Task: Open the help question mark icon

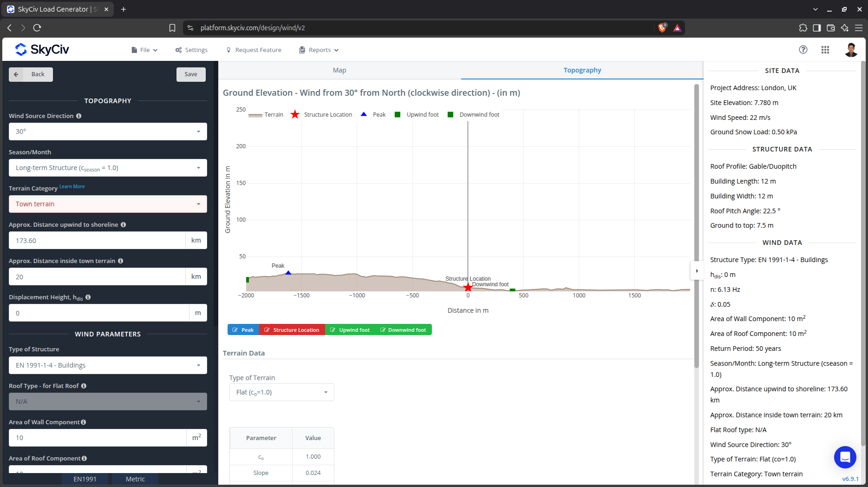Action: (x=803, y=50)
